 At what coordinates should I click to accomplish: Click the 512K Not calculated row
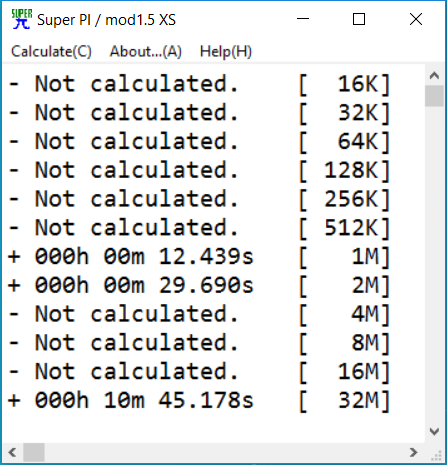click(x=199, y=228)
